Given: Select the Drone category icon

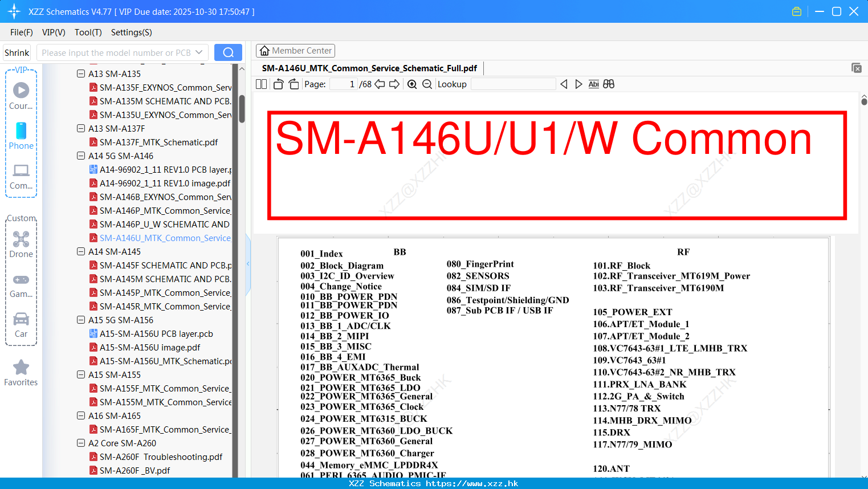Looking at the screenshot, I should 21,239.
